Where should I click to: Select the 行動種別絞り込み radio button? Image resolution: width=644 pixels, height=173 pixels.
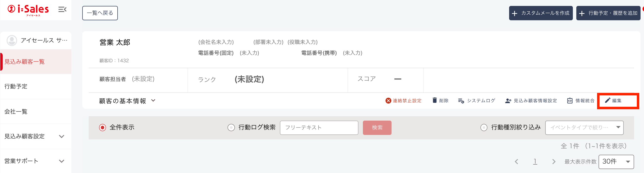[x=484, y=128]
